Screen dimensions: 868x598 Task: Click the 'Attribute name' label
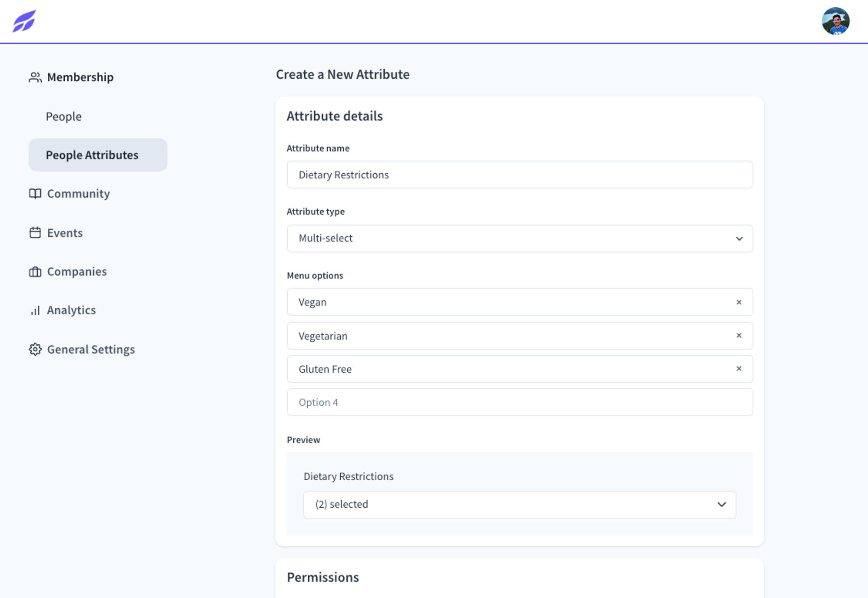click(318, 148)
